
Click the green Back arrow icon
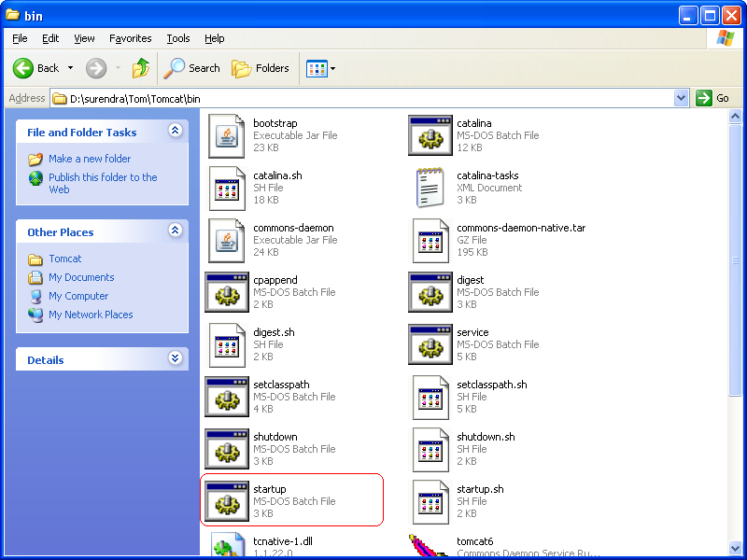pos(22,68)
